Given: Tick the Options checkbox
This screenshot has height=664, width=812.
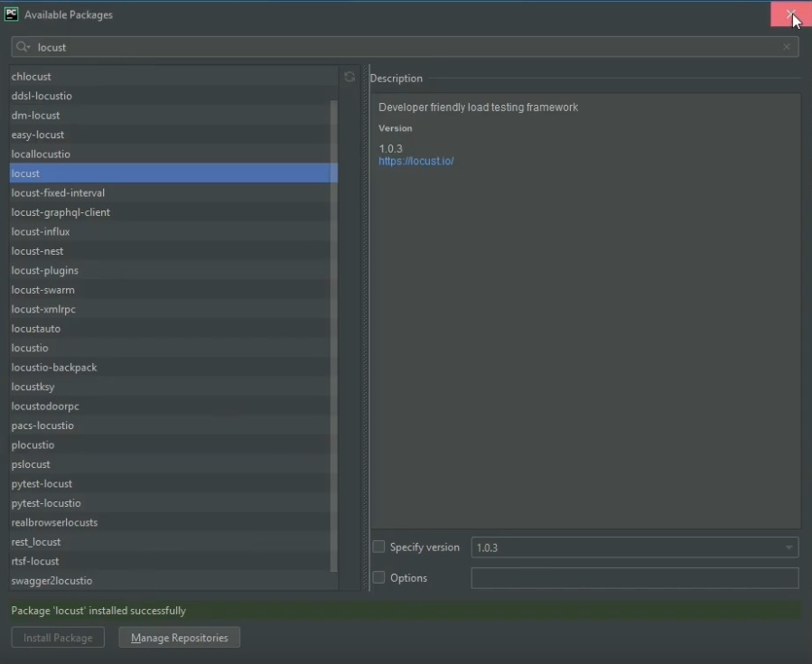Looking at the screenshot, I should (379, 577).
